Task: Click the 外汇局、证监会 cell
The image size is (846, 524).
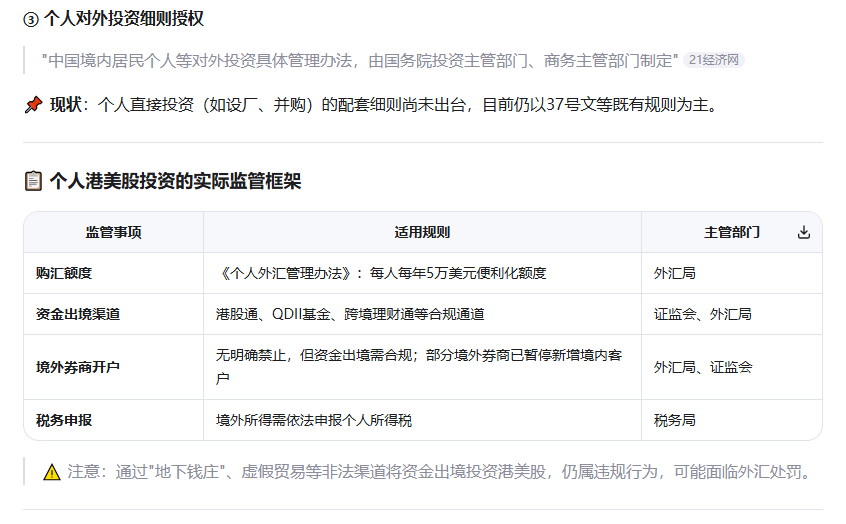Action: (x=732, y=367)
